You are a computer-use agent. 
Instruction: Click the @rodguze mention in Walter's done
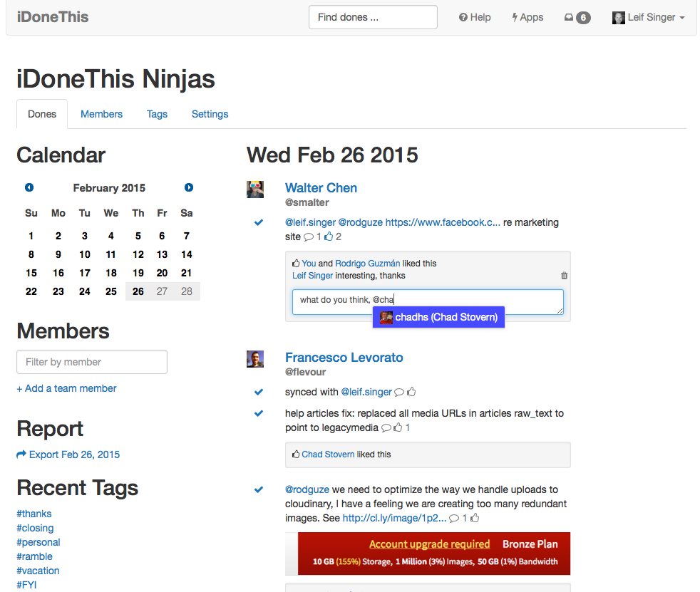pyautogui.click(x=360, y=222)
